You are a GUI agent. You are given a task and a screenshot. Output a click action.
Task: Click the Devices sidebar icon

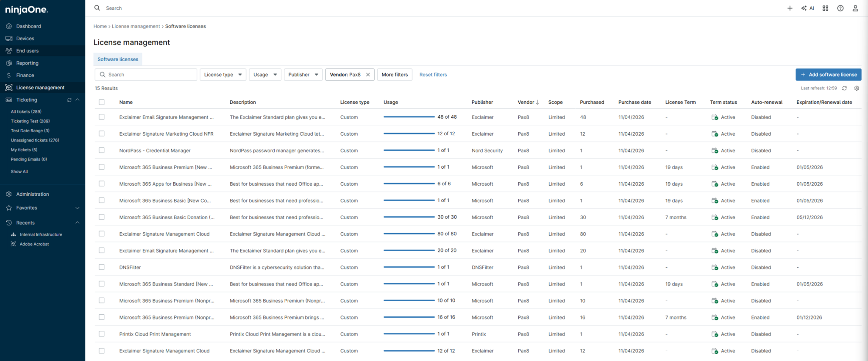(9, 39)
